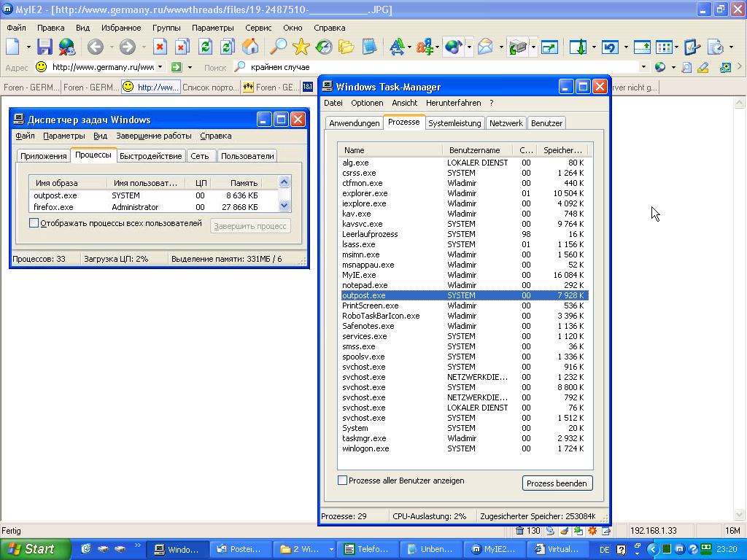The image size is (747, 560).
Task: Switch to the Systemleistung tab
Action: [x=454, y=122]
